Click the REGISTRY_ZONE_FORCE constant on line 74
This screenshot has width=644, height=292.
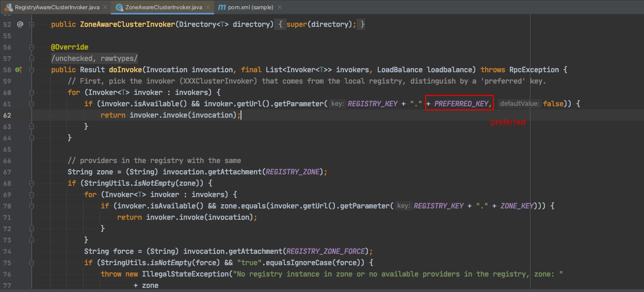point(328,251)
